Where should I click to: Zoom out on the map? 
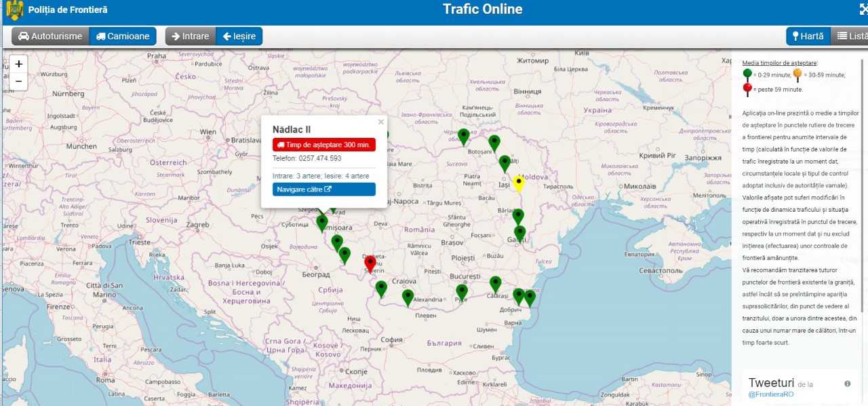click(x=18, y=81)
